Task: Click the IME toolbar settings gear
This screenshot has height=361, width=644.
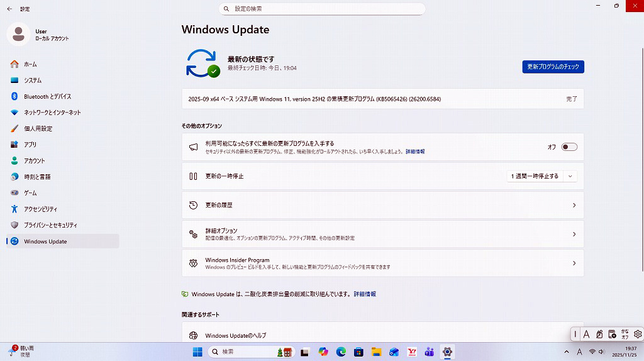Action: tap(638, 335)
